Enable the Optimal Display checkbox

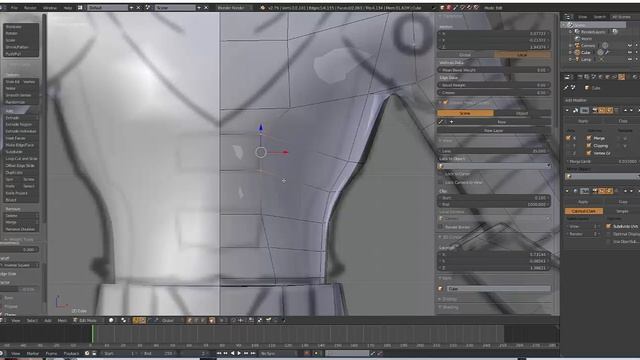(x=609, y=234)
